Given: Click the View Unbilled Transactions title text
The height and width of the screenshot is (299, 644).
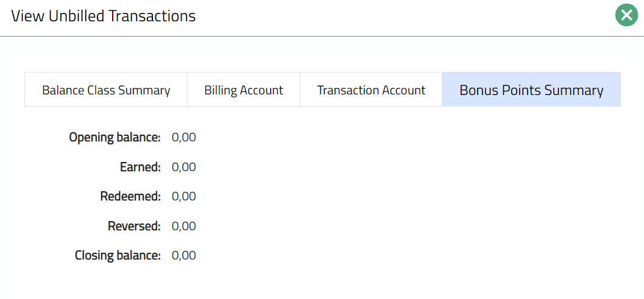Looking at the screenshot, I should 104,16.
